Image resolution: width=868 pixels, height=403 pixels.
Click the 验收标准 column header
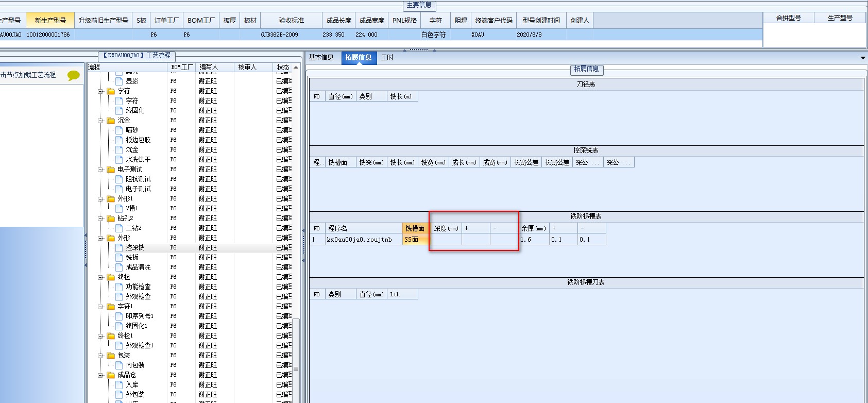tap(292, 20)
